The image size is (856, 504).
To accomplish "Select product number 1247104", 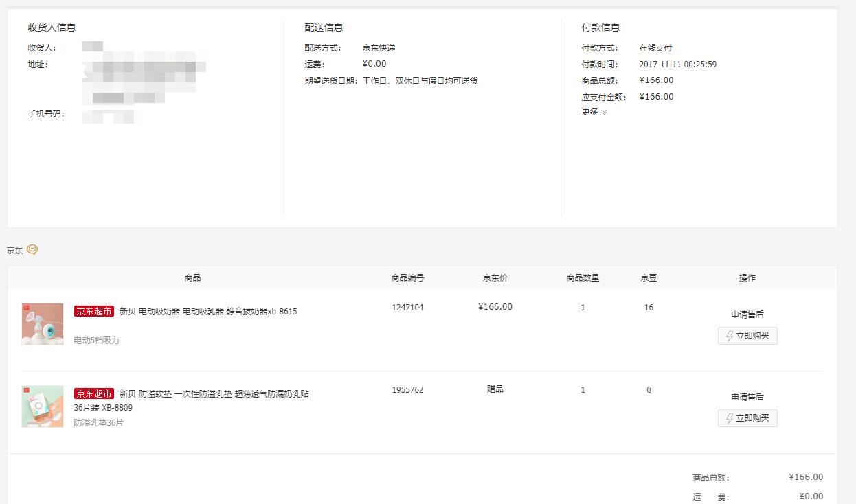I will [407, 308].
